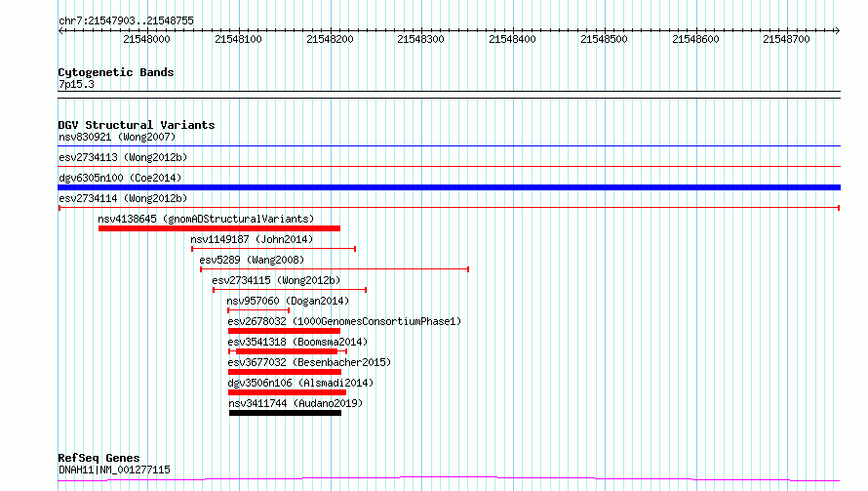The height and width of the screenshot is (491, 868).
Task: Click the red esv3677032 variant bar
Action: [x=285, y=372]
